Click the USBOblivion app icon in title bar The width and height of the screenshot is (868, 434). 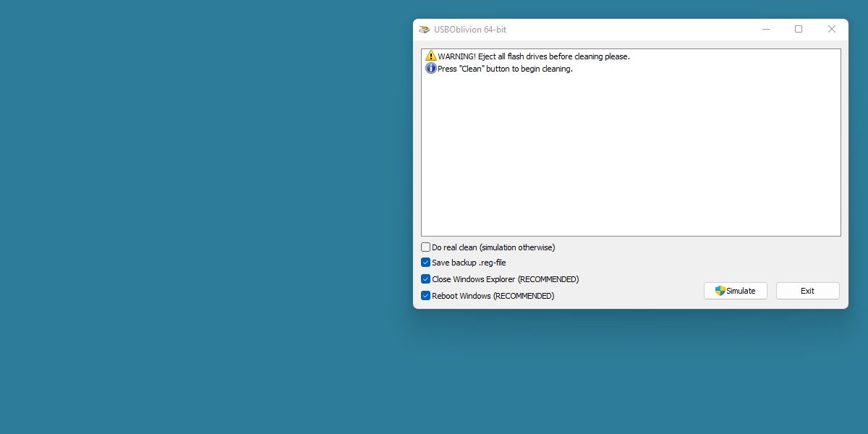click(425, 30)
